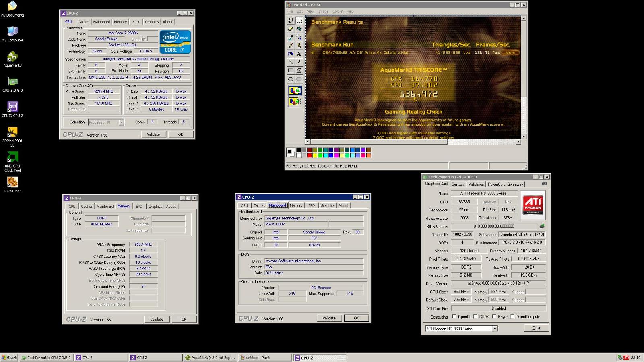
Task: Toggle the CUDA checkbox in GPU-Z
Action: point(475,316)
